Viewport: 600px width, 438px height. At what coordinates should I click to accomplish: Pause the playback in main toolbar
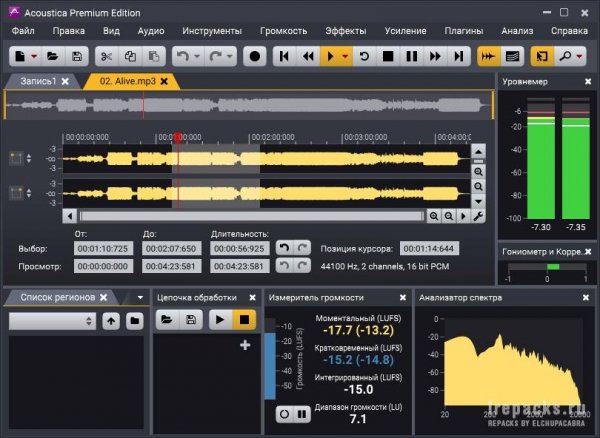pyautogui.click(x=412, y=57)
